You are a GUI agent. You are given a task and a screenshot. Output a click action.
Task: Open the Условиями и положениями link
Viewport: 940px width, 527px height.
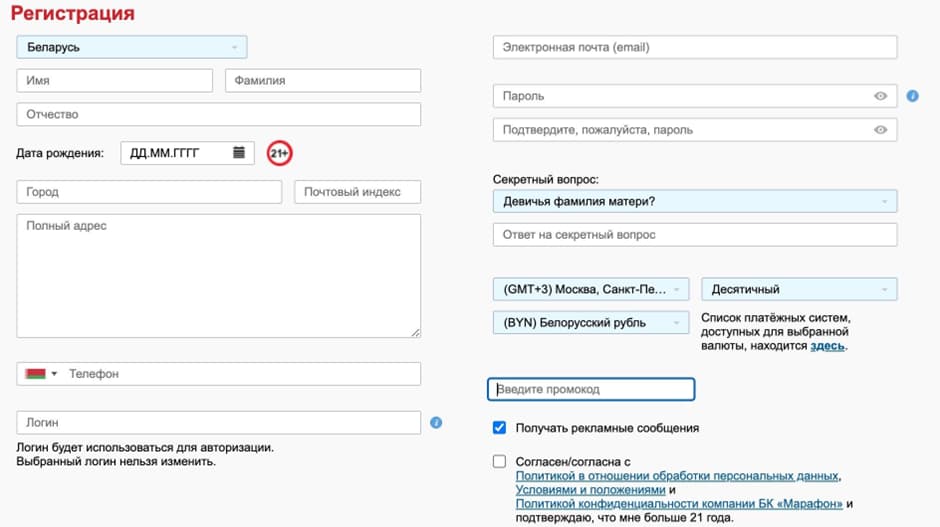point(590,490)
